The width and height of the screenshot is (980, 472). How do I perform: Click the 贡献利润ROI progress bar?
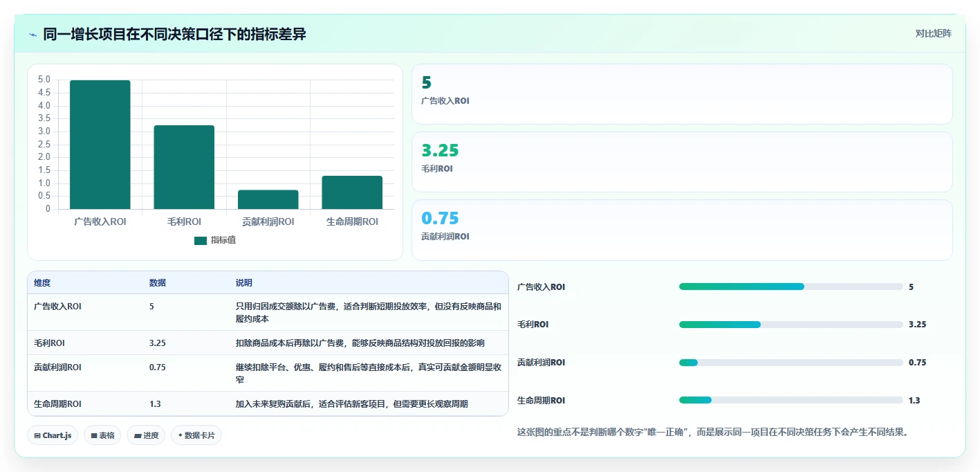click(x=791, y=363)
